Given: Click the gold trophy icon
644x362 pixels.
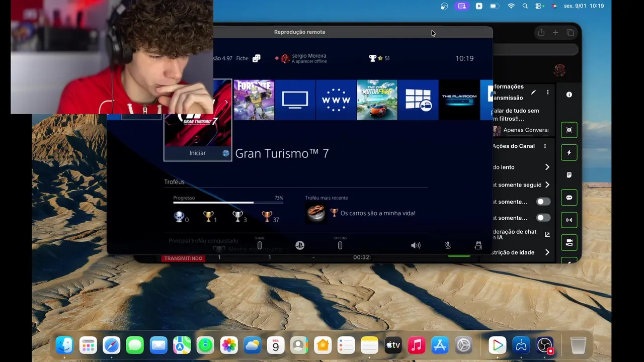Looking at the screenshot, I should 208,217.
